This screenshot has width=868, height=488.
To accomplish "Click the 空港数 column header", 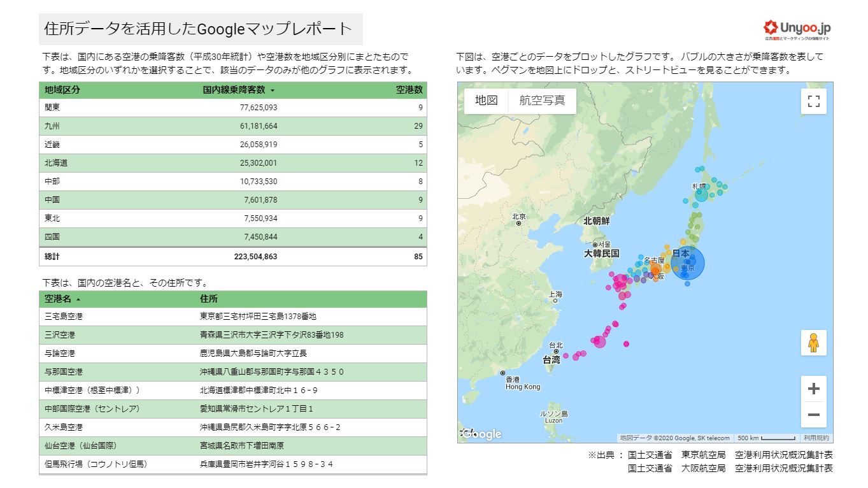I will pos(409,90).
